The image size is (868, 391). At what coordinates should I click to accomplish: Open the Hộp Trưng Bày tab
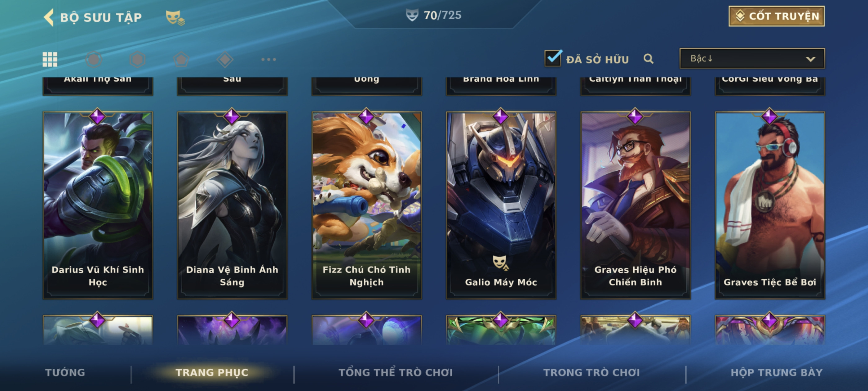(x=777, y=372)
